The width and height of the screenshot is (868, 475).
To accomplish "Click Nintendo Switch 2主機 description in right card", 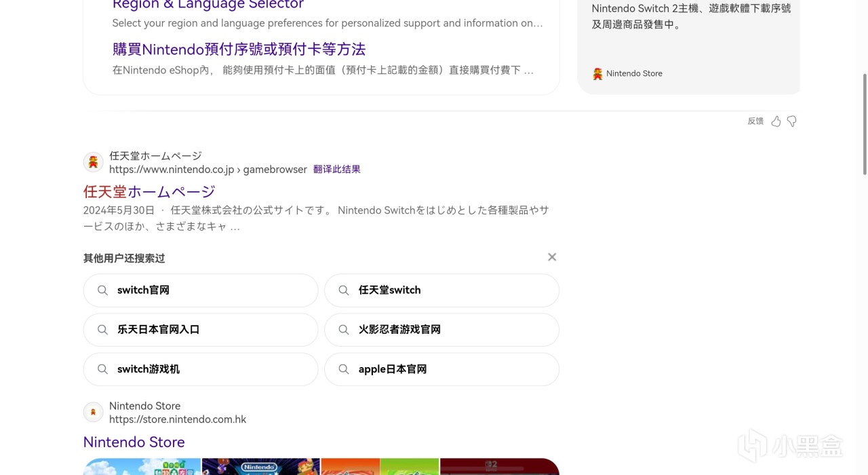I will (x=691, y=16).
